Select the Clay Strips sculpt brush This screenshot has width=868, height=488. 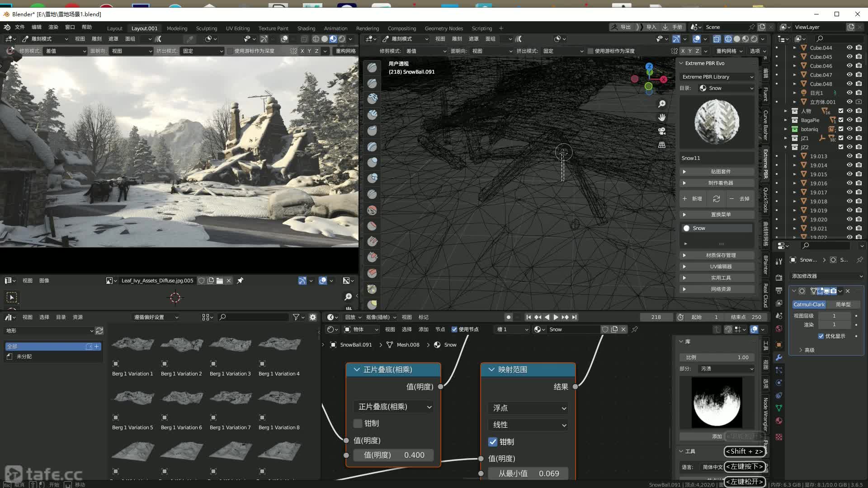[x=372, y=115]
